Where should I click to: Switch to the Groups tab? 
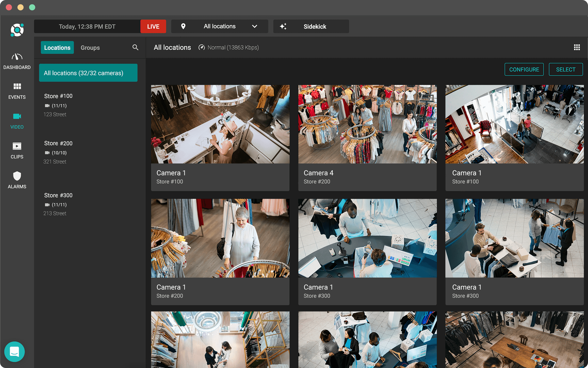pyautogui.click(x=90, y=48)
